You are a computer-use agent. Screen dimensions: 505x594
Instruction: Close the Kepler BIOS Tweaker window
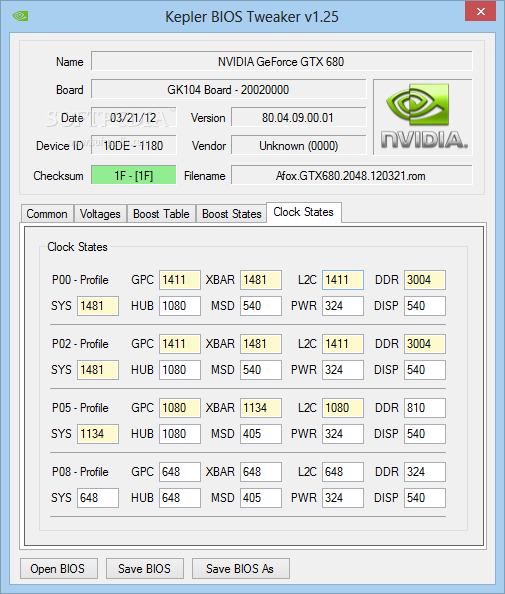point(480,11)
